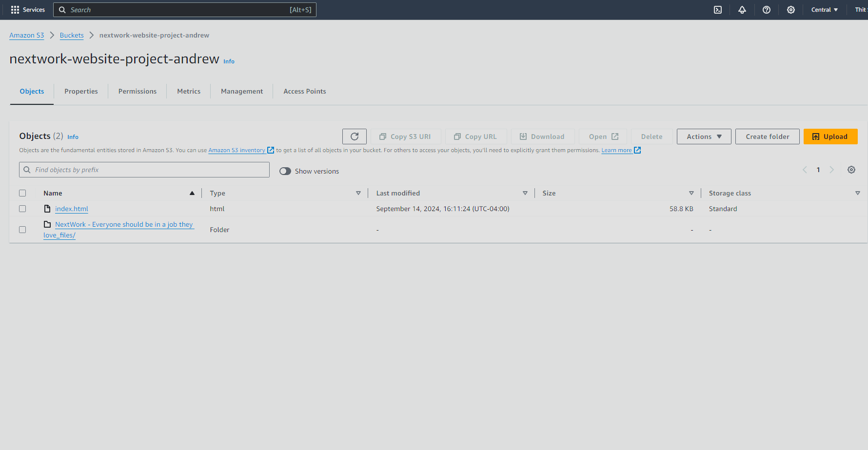Click the index.html file icon
Screen dimensions: 868x450
47,209
